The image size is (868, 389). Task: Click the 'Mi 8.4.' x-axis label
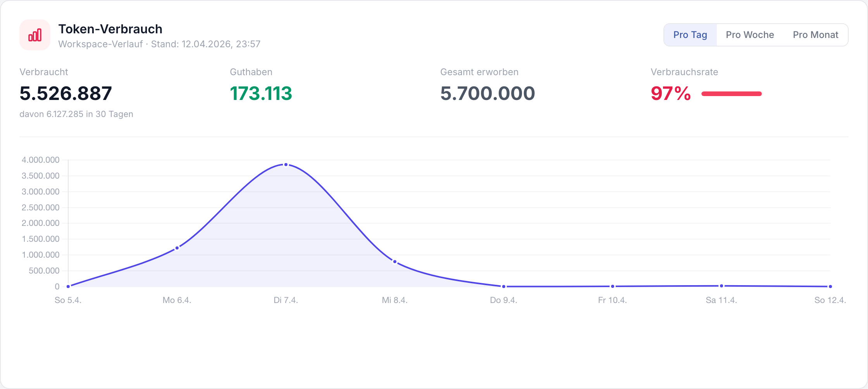(395, 300)
